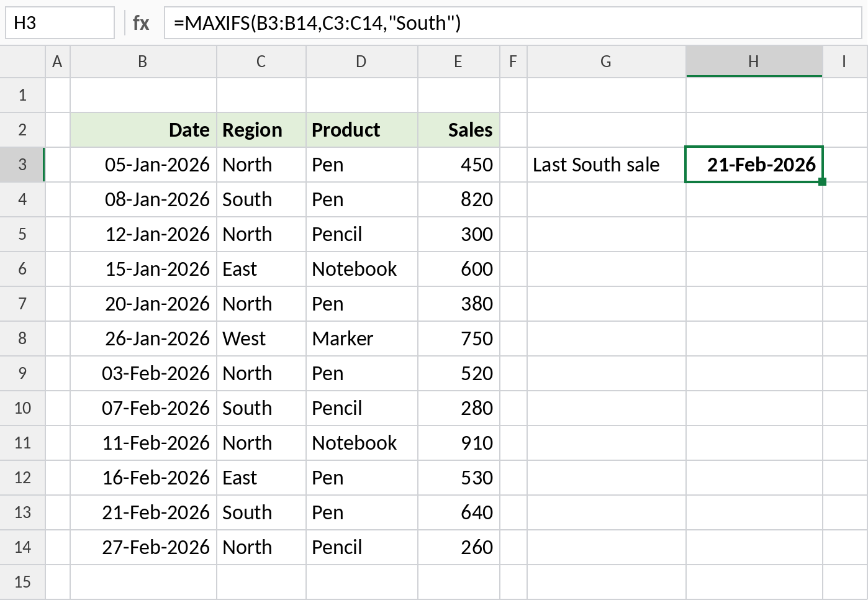The image size is (868, 600).
Task: Click the select-all corner box
Action: pyautogui.click(x=22, y=61)
